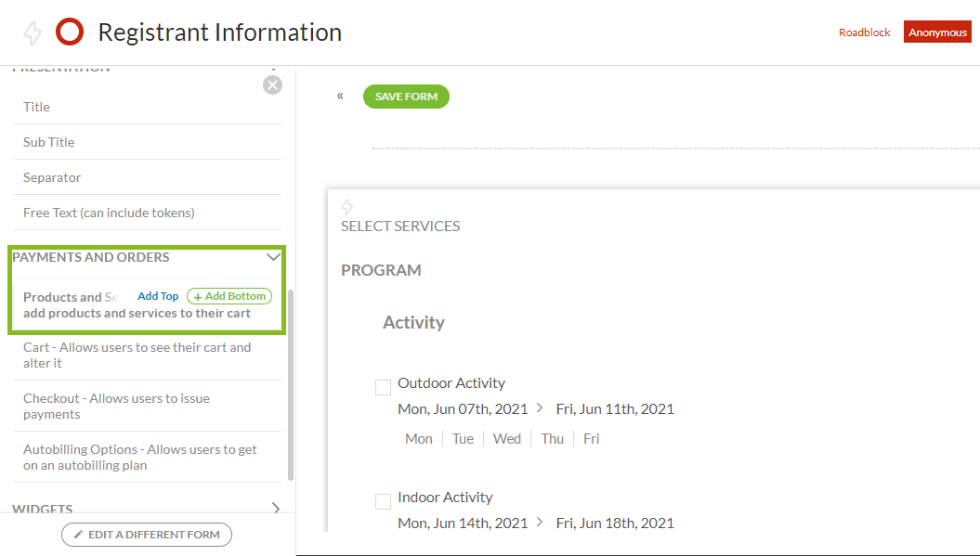This screenshot has width=980, height=556.
Task: Click the sidebar vertical scrollbar
Action: (x=291, y=384)
